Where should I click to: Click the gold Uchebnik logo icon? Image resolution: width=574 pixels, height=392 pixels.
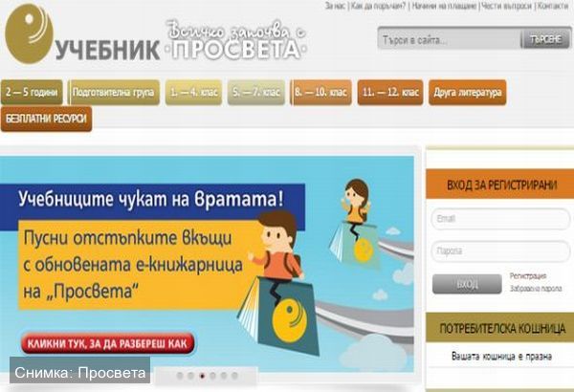tap(29, 34)
